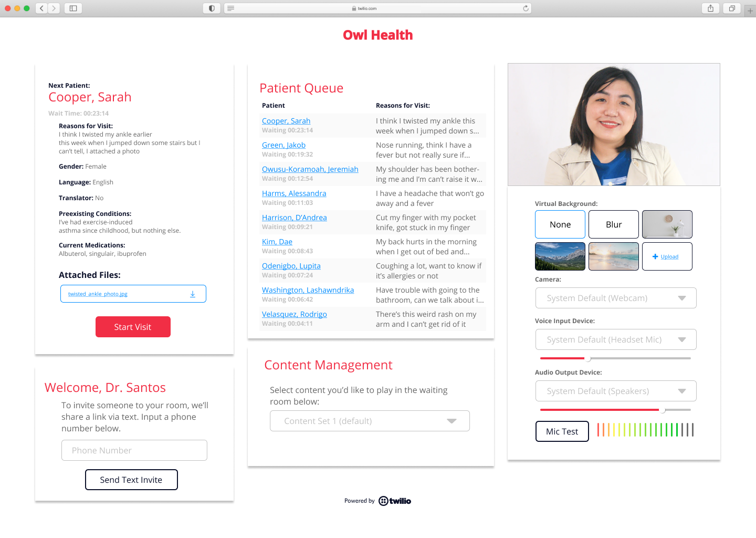Choose the mountain landscape background thumbnail
The width and height of the screenshot is (756, 538).
point(560,256)
